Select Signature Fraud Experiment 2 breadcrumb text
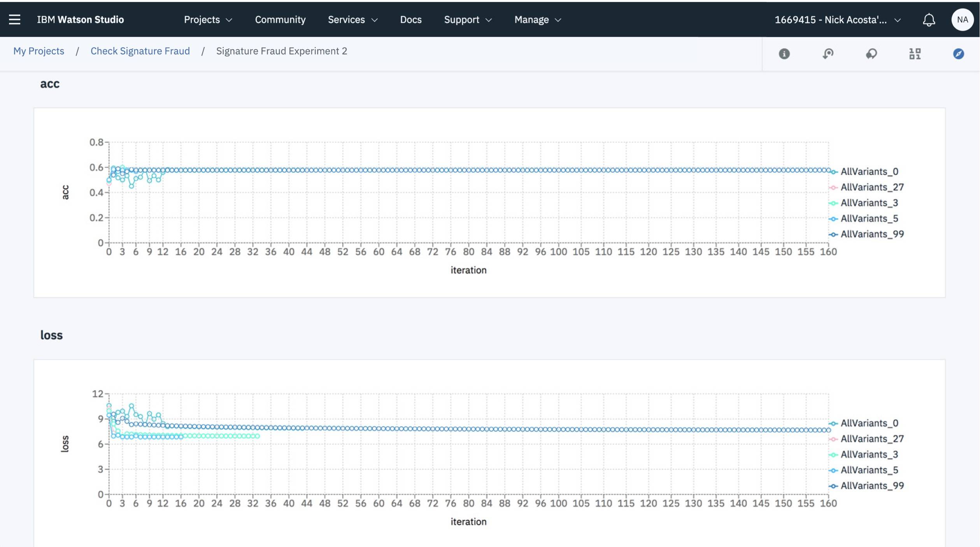980x547 pixels. click(281, 51)
